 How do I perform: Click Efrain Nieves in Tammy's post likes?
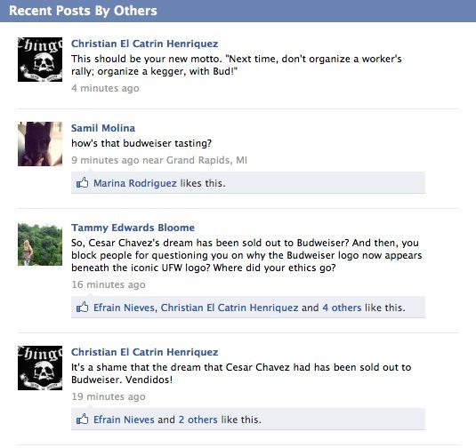pyautogui.click(x=125, y=308)
